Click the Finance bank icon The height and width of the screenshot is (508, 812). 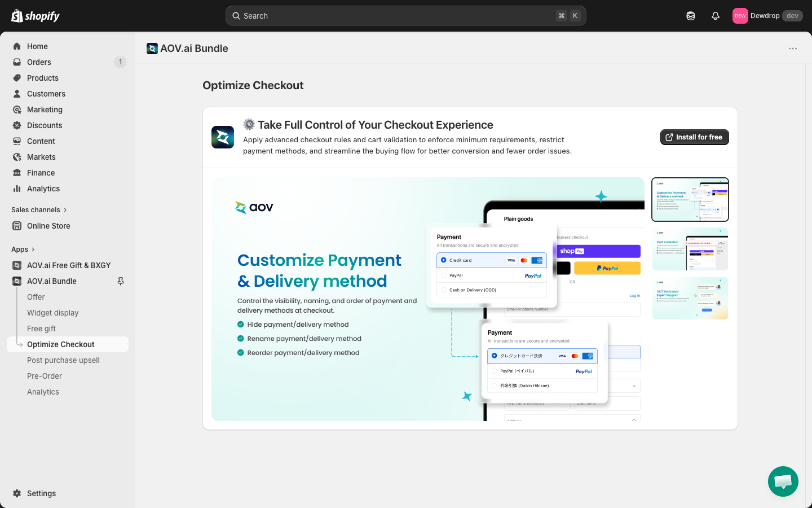[x=17, y=173]
